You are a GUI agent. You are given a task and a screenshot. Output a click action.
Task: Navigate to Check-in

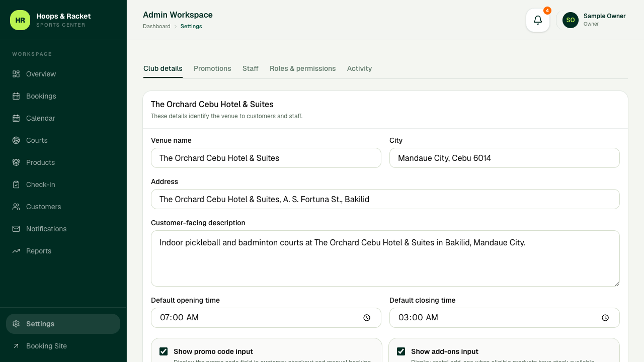[x=63, y=185]
